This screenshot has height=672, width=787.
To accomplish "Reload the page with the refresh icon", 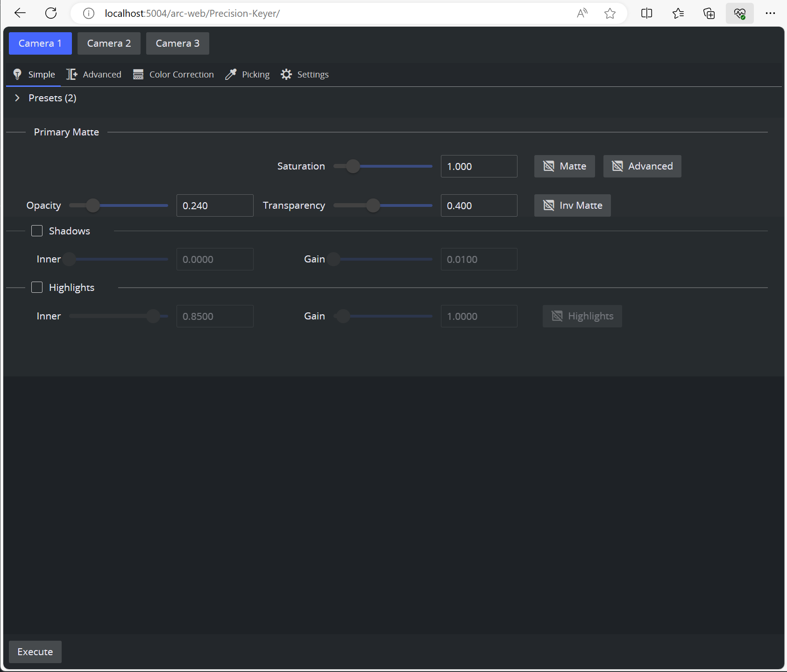I will [51, 13].
